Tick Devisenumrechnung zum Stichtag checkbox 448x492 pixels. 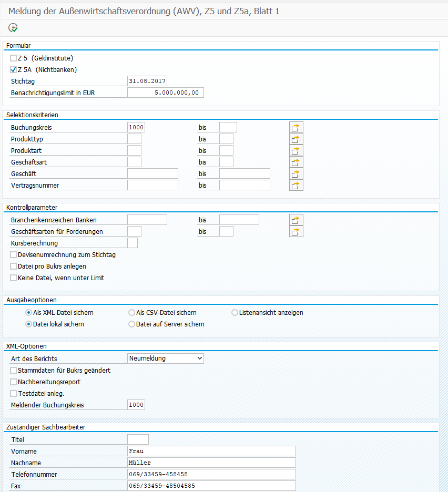click(x=14, y=255)
